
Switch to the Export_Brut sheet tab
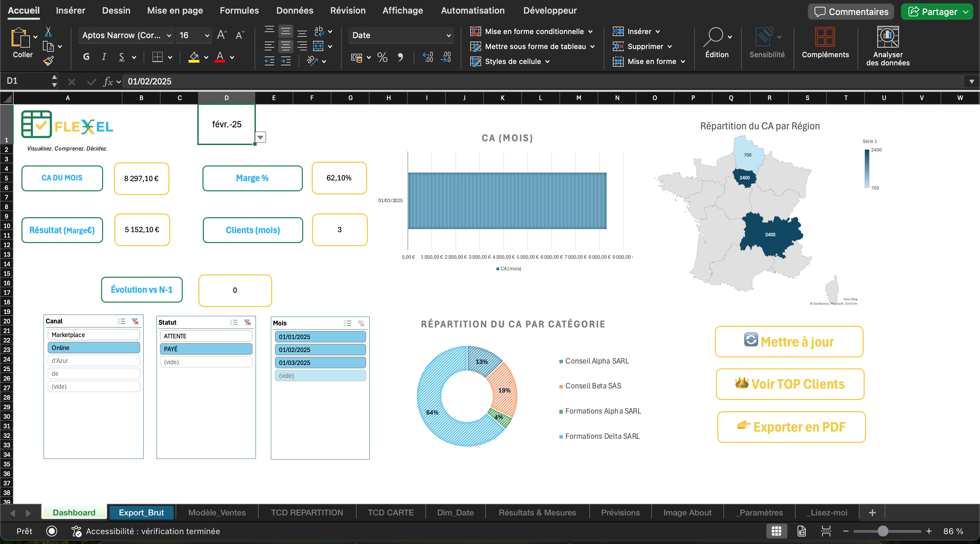141,512
